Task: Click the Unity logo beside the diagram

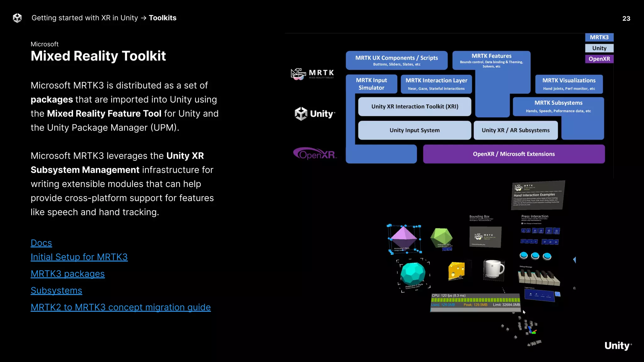Action: [x=315, y=113]
